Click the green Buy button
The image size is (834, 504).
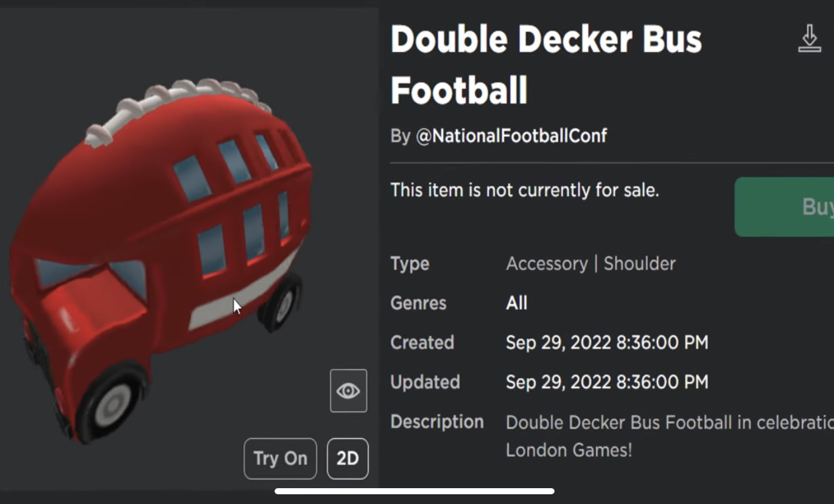784,207
